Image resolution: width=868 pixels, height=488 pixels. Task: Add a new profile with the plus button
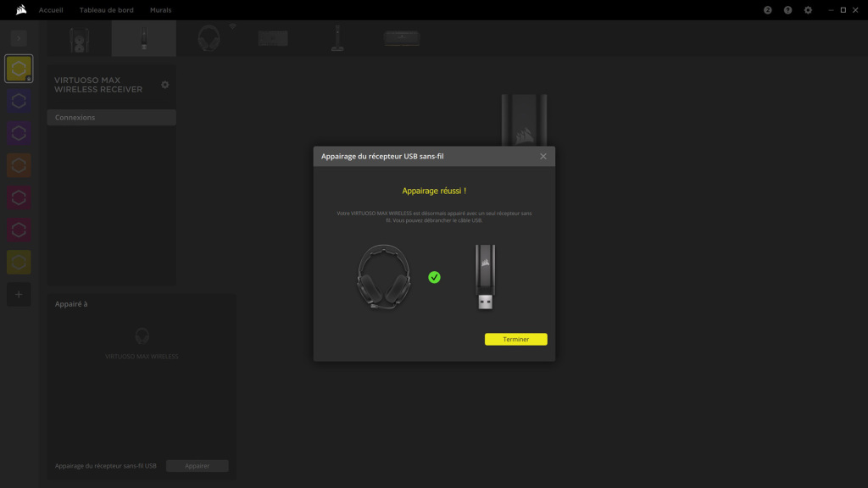(x=19, y=294)
